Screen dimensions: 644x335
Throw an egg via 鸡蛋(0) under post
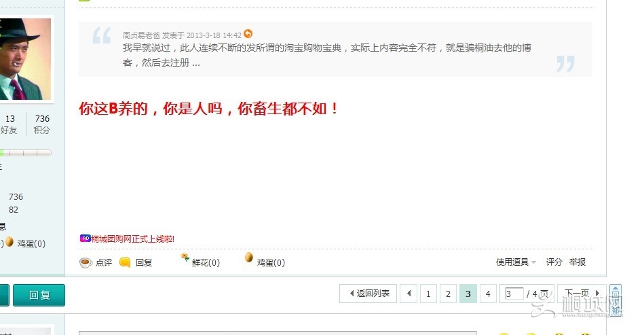point(248,258)
